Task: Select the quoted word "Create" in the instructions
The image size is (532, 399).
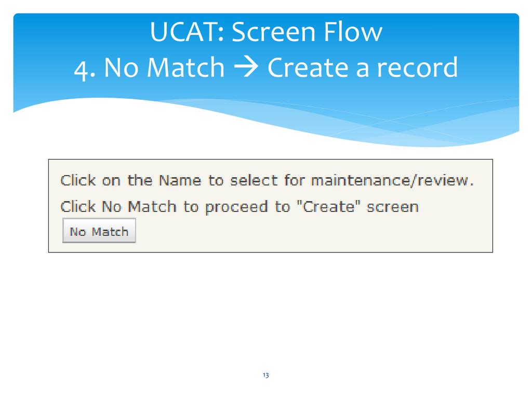Action: coord(328,206)
